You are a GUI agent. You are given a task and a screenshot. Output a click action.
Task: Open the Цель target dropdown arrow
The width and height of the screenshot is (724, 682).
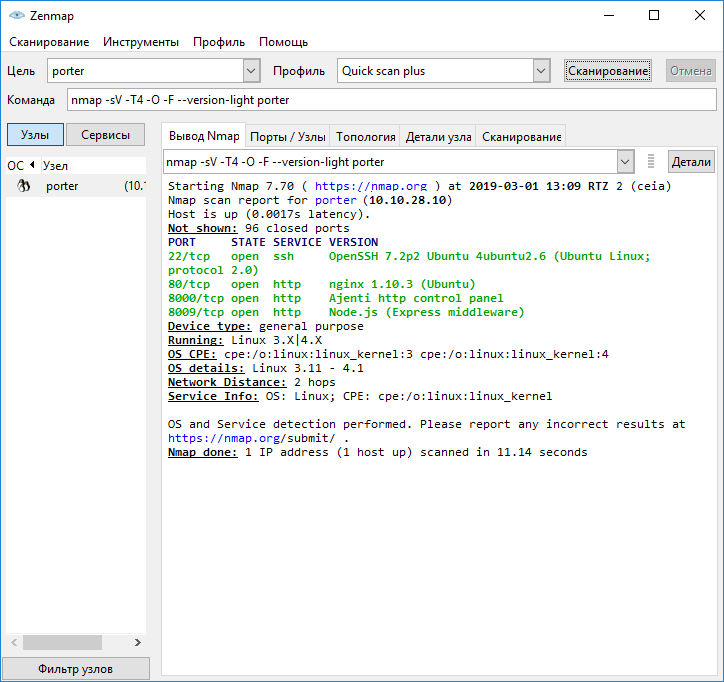coord(251,71)
